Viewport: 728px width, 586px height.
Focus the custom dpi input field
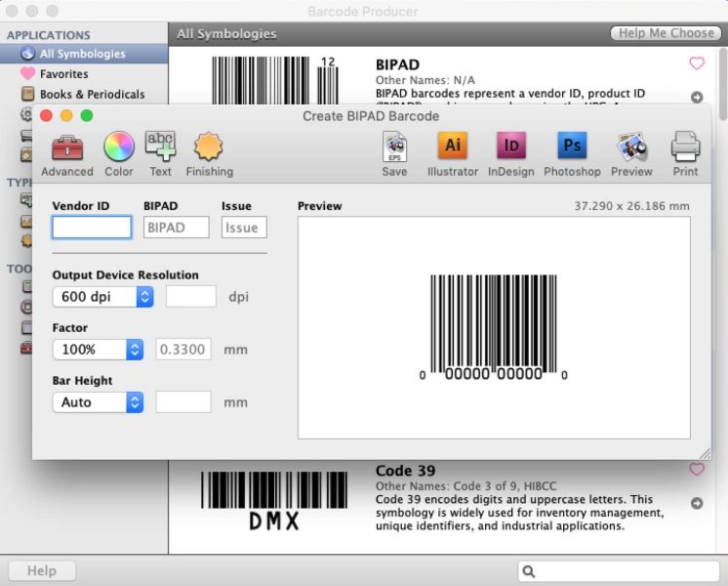[x=191, y=297]
